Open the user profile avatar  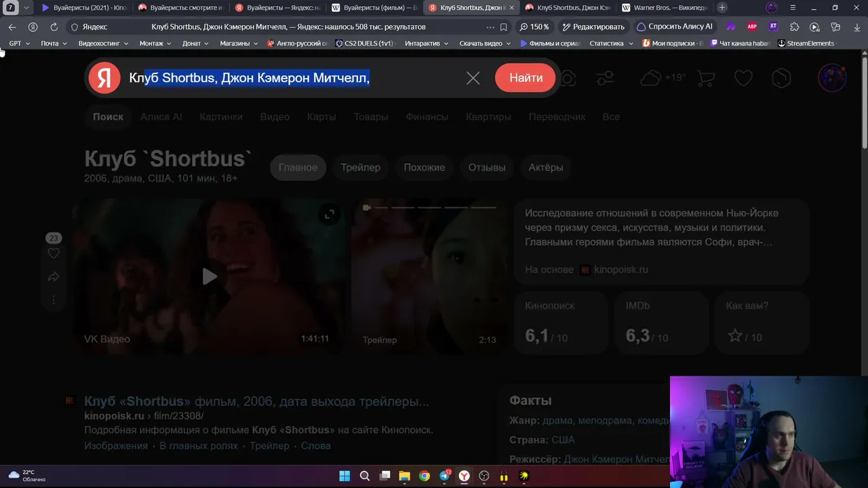point(832,78)
